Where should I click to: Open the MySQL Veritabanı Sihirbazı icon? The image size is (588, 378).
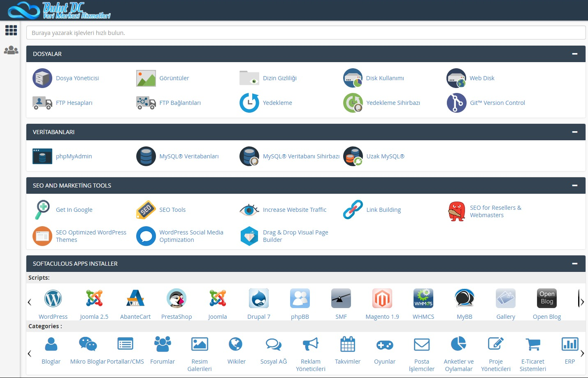pyautogui.click(x=249, y=156)
